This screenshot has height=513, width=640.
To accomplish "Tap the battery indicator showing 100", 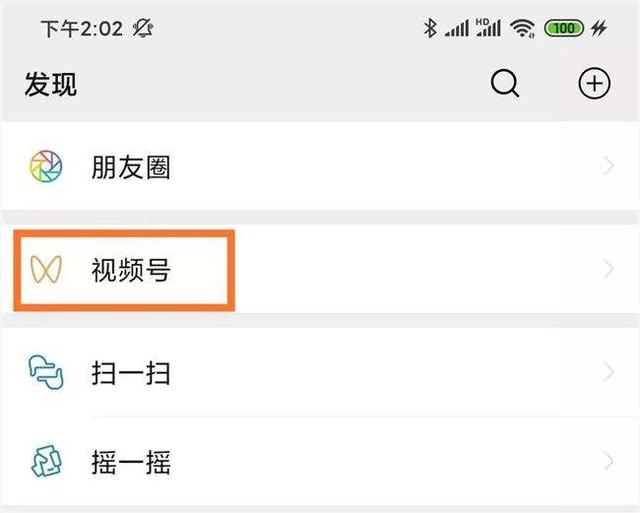I will (563, 28).
